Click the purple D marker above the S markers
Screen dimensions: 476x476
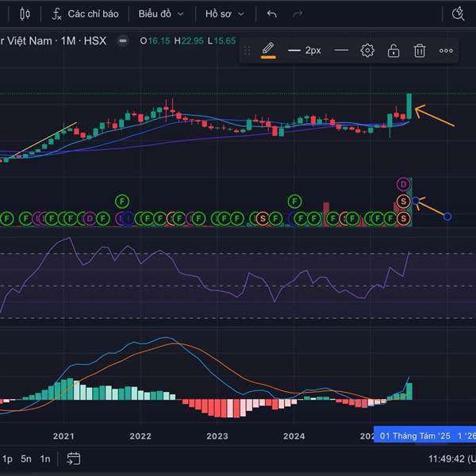(403, 184)
